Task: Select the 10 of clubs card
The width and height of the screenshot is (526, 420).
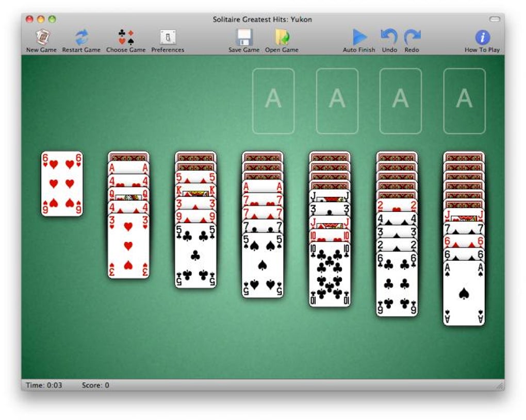Action: coord(330,275)
